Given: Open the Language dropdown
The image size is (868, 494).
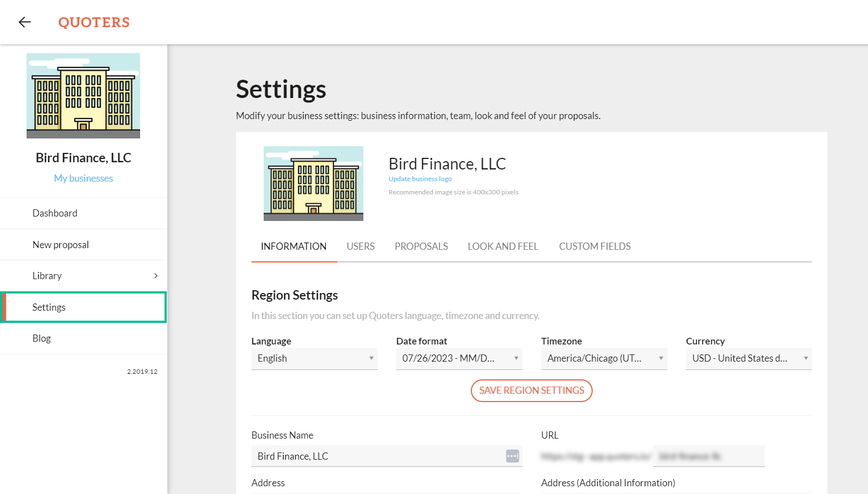Looking at the screenshot, I should click(x=315, y=358).
